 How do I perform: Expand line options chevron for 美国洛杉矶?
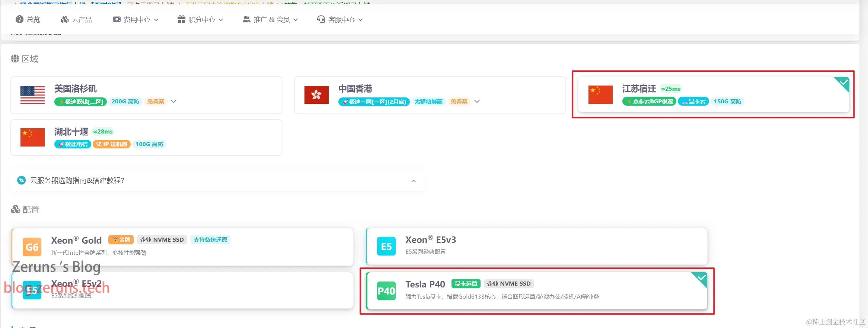pos(173,101)
